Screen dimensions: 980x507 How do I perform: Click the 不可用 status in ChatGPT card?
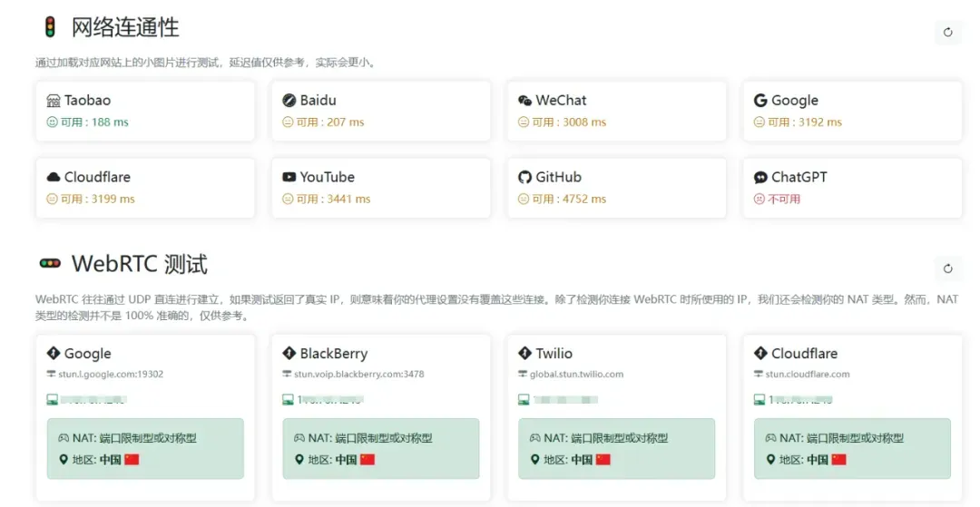point(784,200)
